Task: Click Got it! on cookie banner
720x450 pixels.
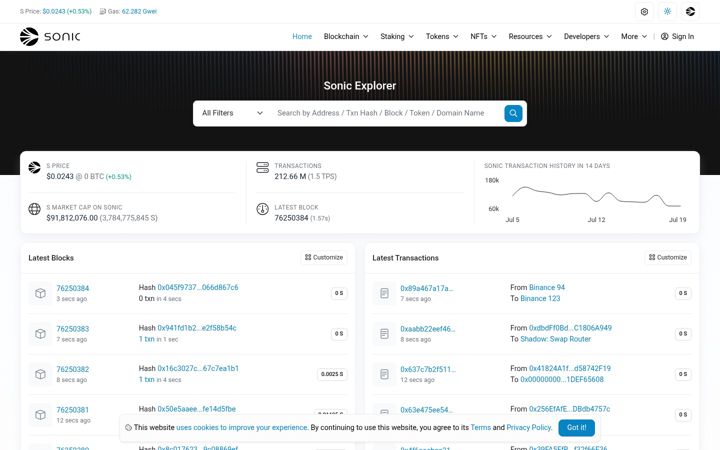Action: coord(576,428)
